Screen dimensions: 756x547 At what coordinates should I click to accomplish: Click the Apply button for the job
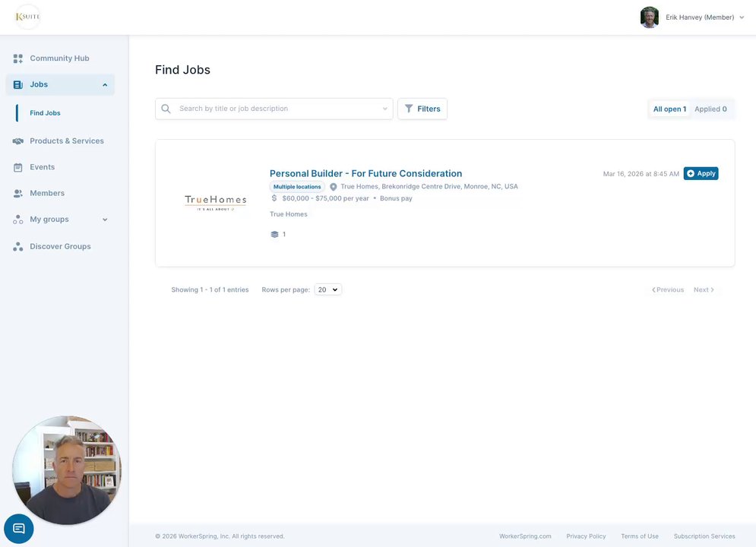[701, 173]
